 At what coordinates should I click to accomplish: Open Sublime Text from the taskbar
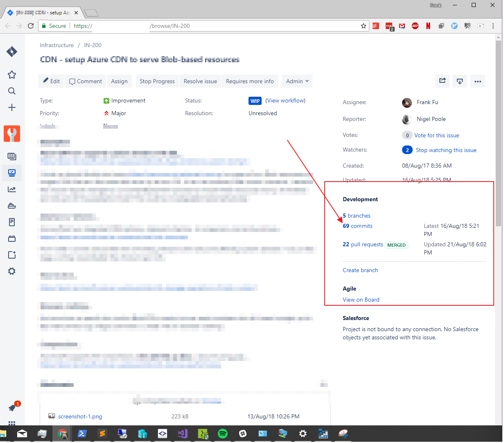click(x=102, y=434)
